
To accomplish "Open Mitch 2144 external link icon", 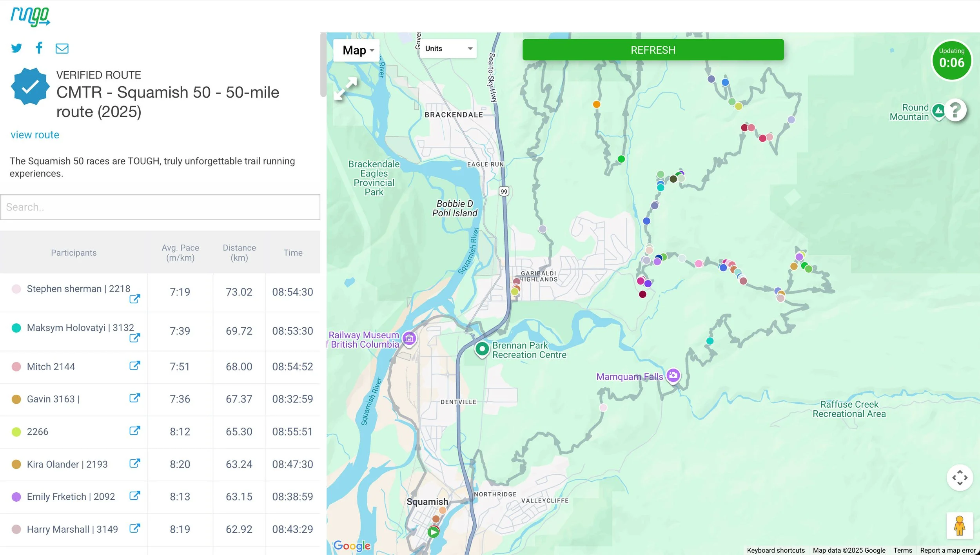I will pos(134,366).
